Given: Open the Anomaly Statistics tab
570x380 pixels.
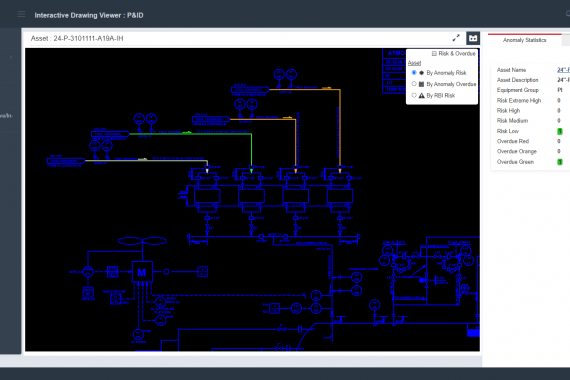Looking at the screenshot, I should tap(524, 40).
